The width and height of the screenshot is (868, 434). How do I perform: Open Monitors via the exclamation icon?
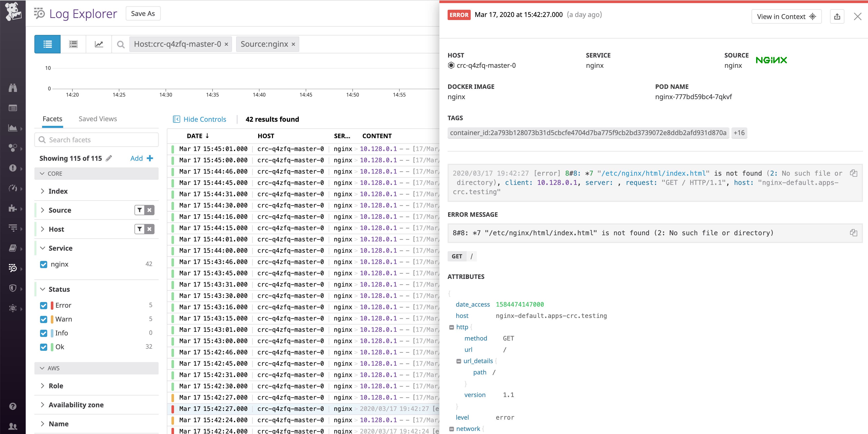coord(13,168)
